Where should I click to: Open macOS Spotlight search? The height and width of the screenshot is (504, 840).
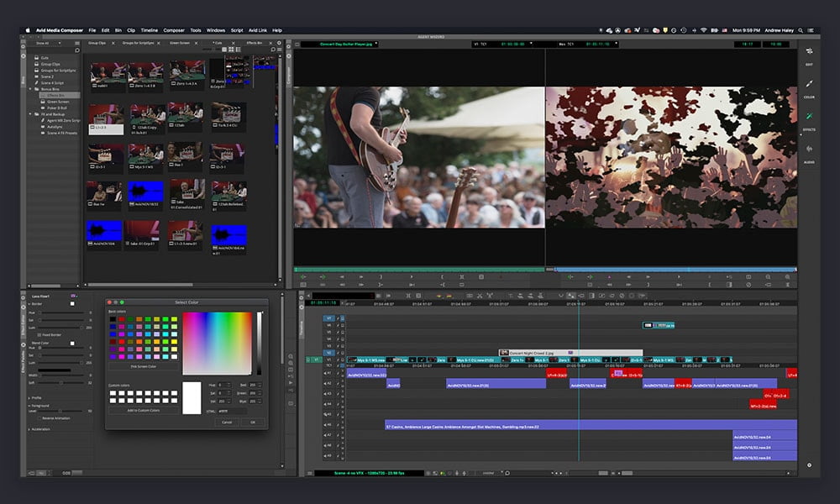point(801,30)
